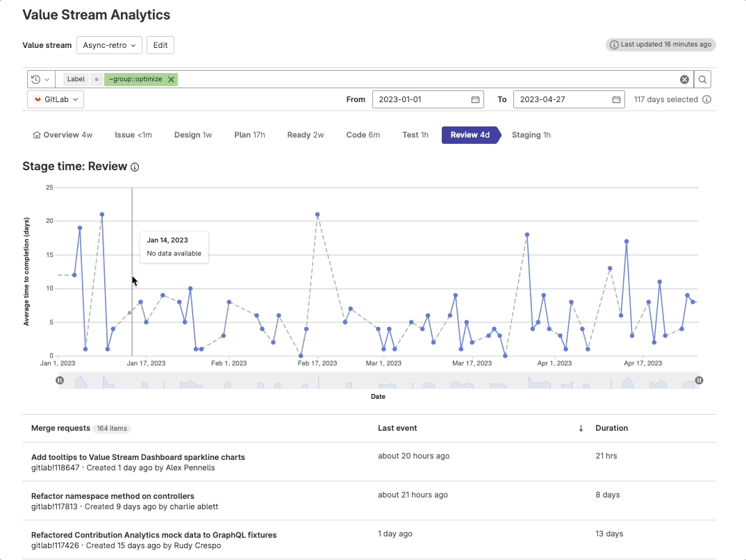Select the Code stage tab
Viewport: 746px width, 560px height.
pos(363,135)
